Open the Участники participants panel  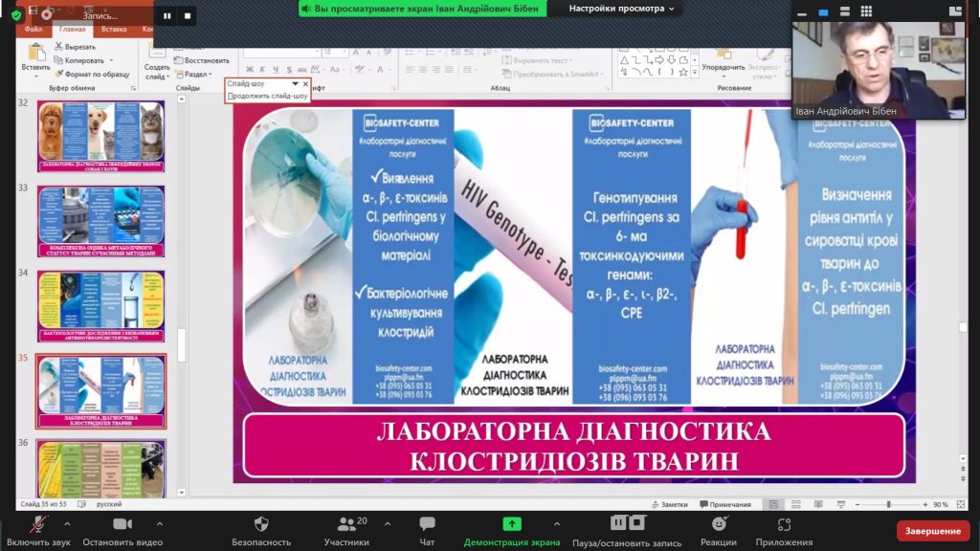click(x=346, y=531)
